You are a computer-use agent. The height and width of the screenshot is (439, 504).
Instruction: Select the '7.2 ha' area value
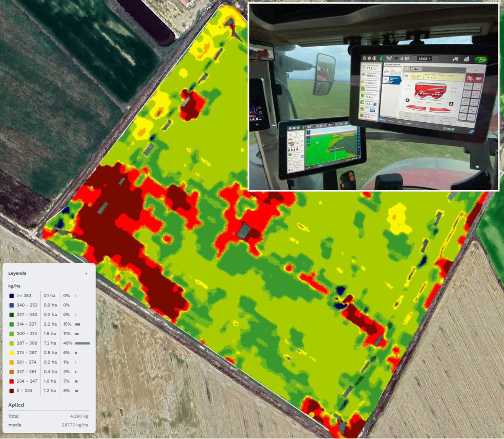[50, 343]
